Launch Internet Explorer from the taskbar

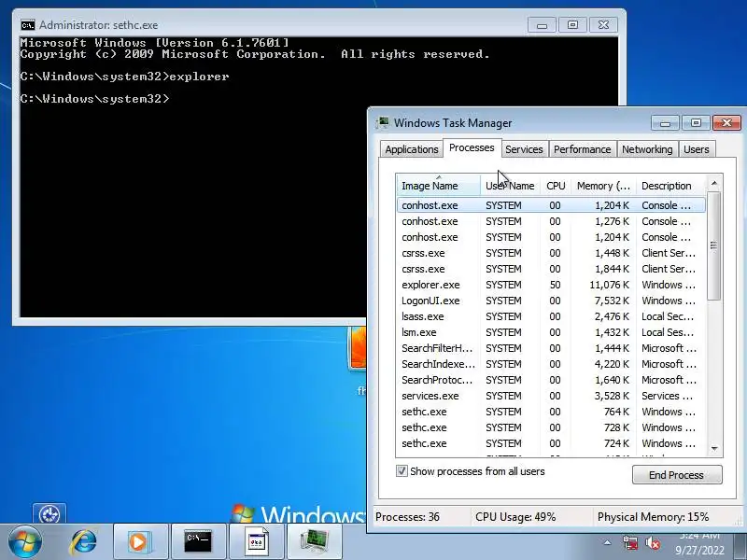83,542
